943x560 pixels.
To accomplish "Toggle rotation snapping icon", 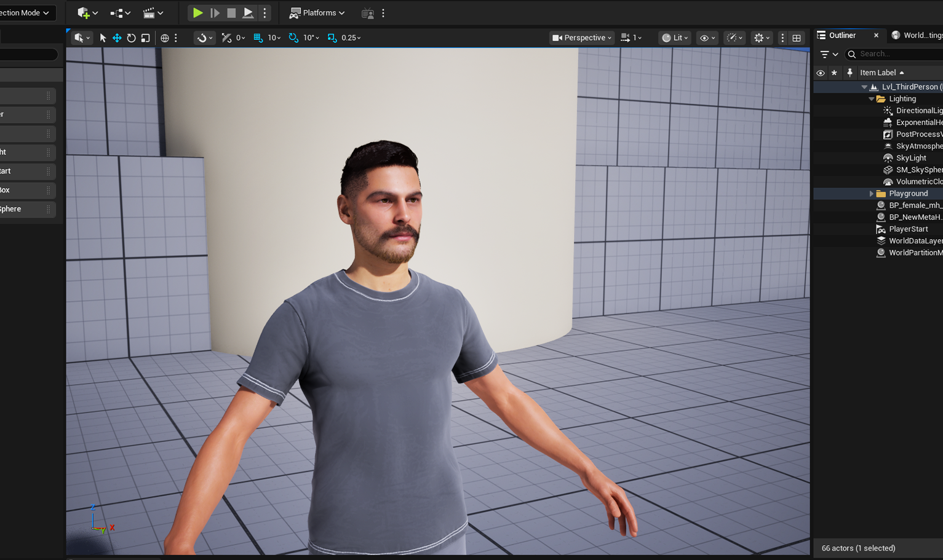I will pyautogui.click(x=293, y=37).
